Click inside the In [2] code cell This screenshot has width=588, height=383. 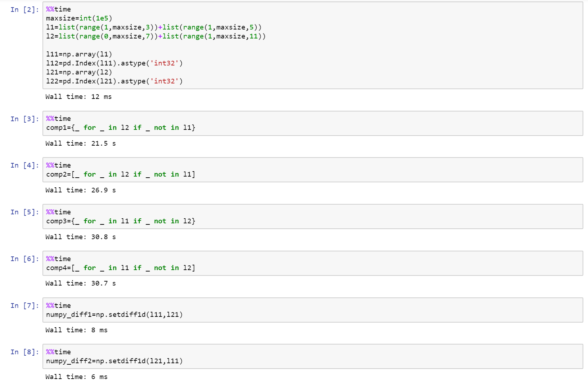tap(313, 45)
